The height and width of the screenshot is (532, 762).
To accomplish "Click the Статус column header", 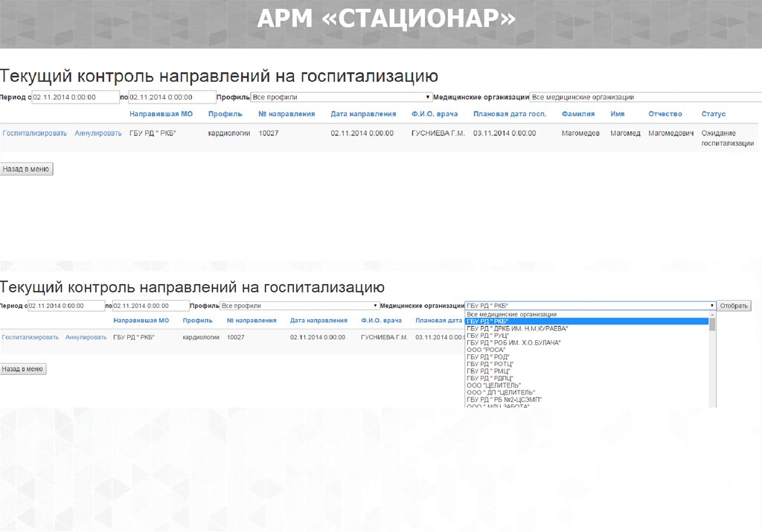I will (713, 114).
